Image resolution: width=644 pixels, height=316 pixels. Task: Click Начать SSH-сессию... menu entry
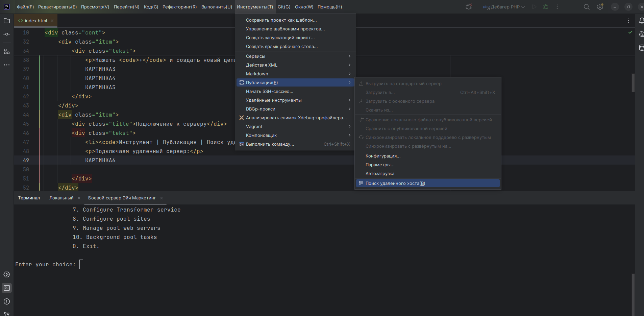tap(269, 91)
